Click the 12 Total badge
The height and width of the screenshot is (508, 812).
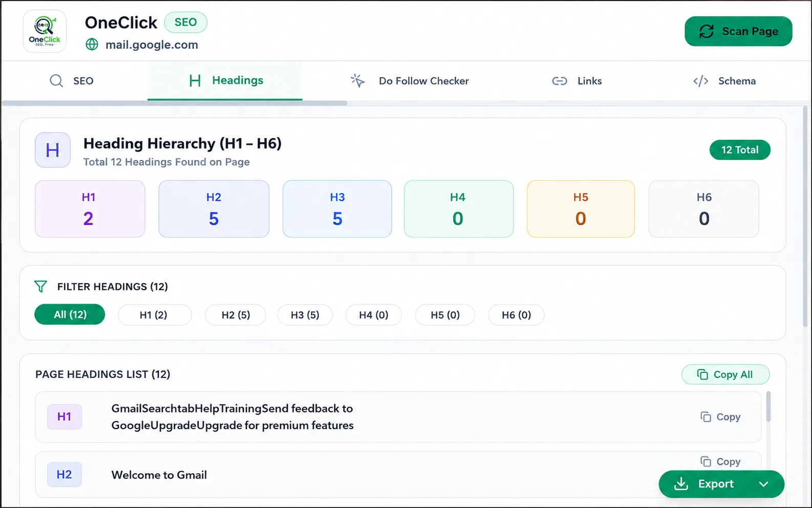click(740, 150)
